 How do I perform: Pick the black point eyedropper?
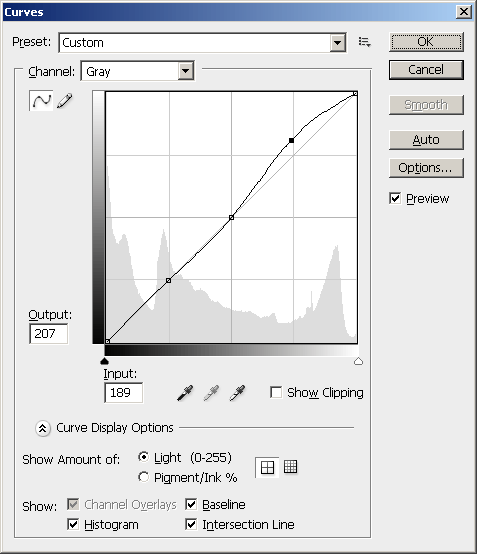click(185, 393)
